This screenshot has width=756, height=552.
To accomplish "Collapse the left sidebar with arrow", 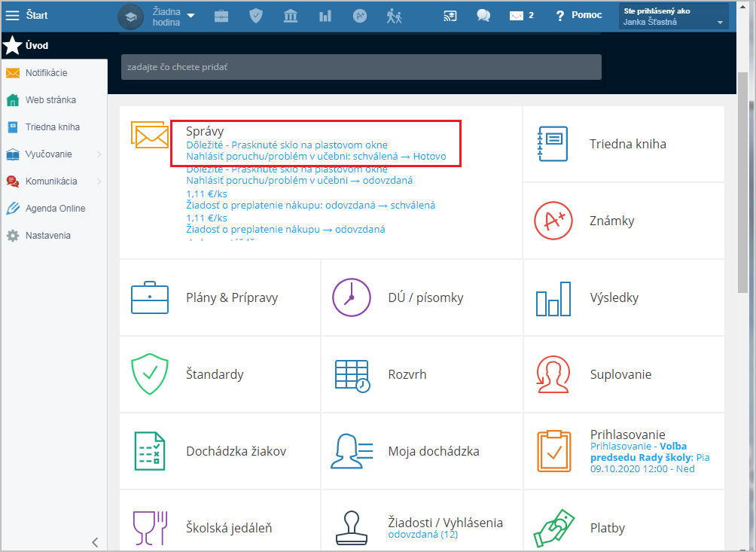I will [x=95, y=541].
